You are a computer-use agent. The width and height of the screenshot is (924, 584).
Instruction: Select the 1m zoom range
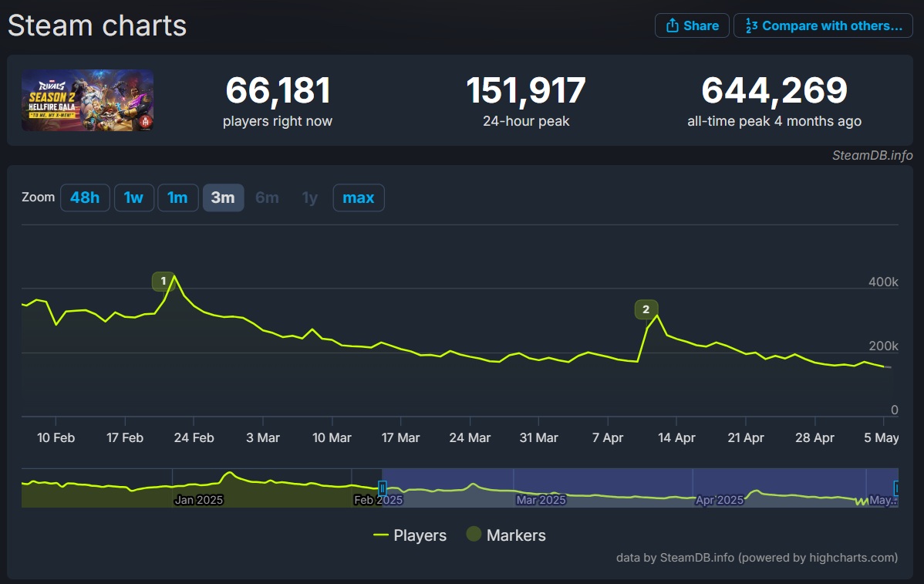[x=177, y=197]
